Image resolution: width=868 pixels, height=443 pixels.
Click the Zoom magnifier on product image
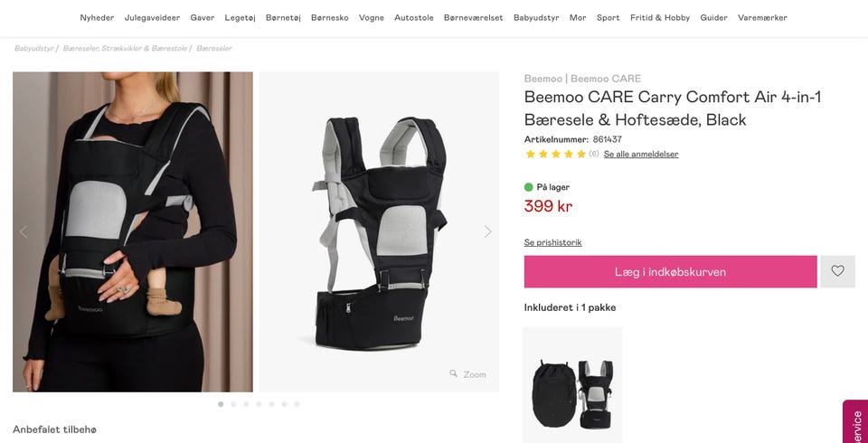coord(468,374)
